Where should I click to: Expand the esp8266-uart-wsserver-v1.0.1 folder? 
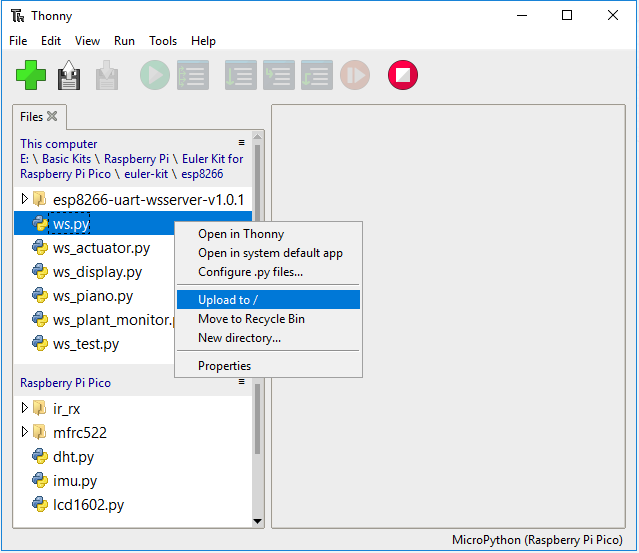click(x=24, y=199)
